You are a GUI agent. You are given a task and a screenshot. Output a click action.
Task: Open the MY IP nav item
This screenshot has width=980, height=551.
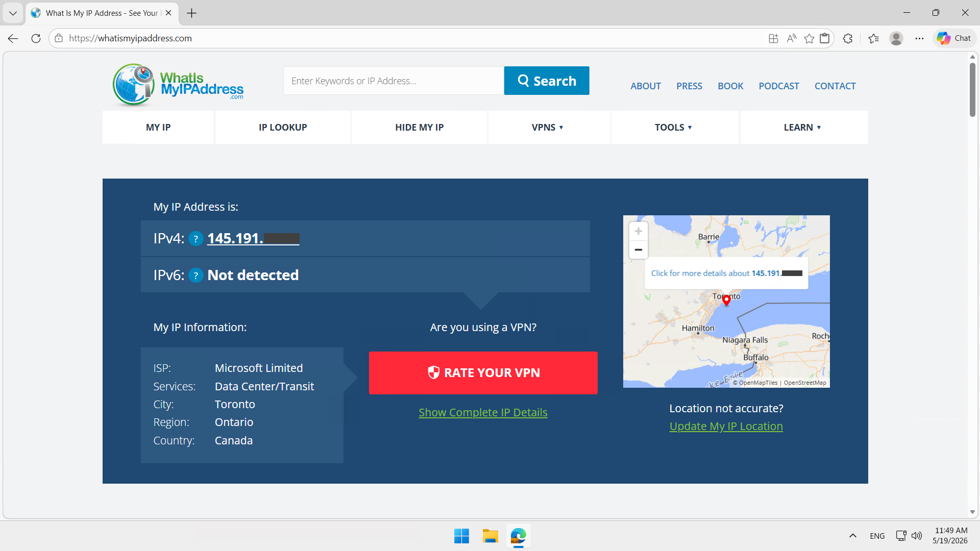(158, 128)
